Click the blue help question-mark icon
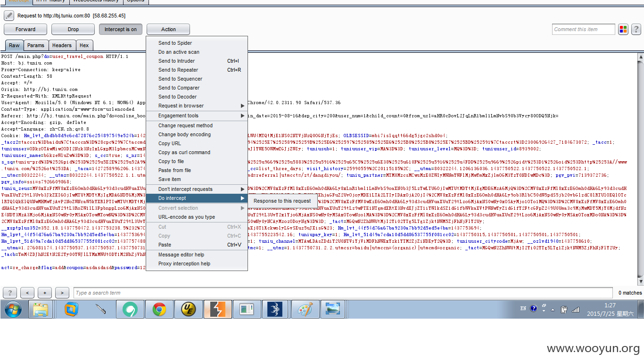 (x=533, y=309)
